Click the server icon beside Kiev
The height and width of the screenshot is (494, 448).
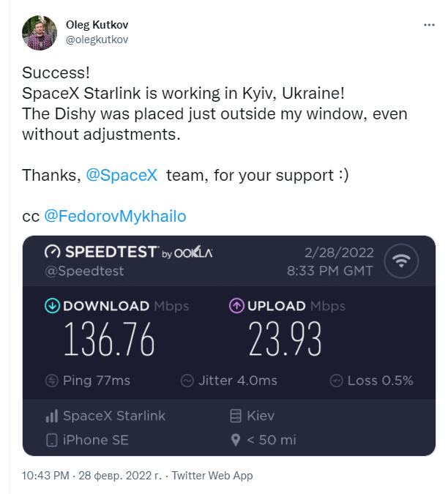tap(236, 416)
